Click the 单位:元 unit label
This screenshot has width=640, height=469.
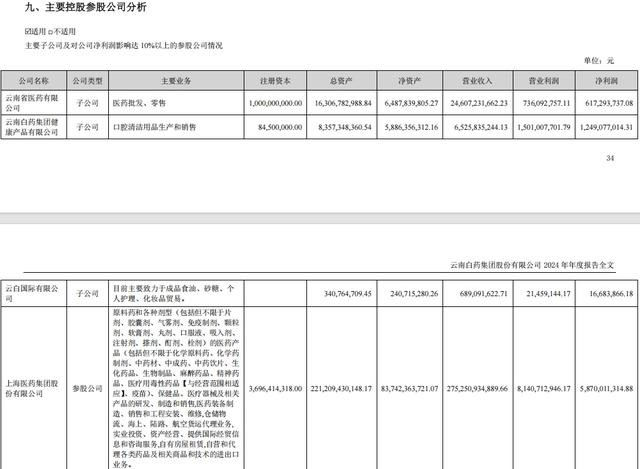pos(598,60)
